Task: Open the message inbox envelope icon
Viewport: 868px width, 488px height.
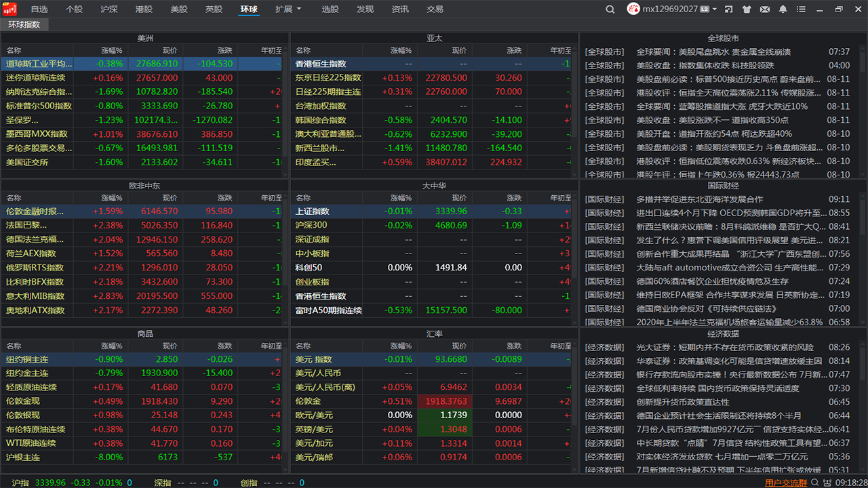Action: (764, 9)
